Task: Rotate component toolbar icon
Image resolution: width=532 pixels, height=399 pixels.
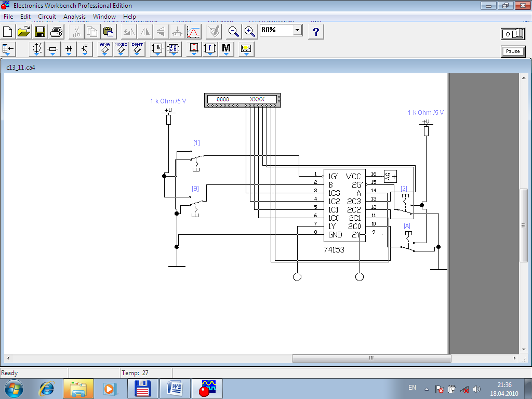Action: pyautogui.click(x=129, y=32)
